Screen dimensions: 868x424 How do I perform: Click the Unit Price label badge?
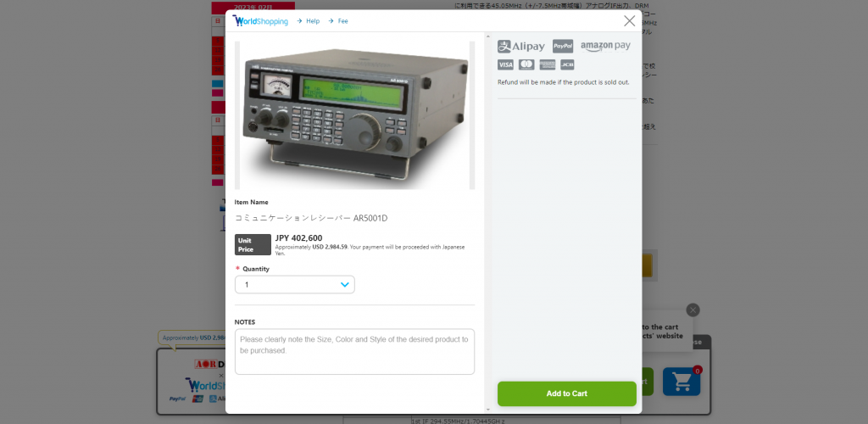click(253, 245)
